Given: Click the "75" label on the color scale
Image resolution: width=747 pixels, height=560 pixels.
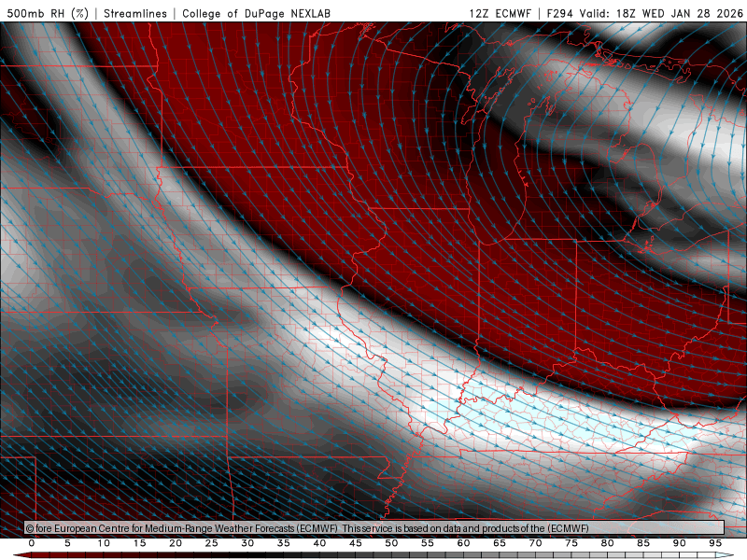Looking at the screenshot, I should (571, 543).
